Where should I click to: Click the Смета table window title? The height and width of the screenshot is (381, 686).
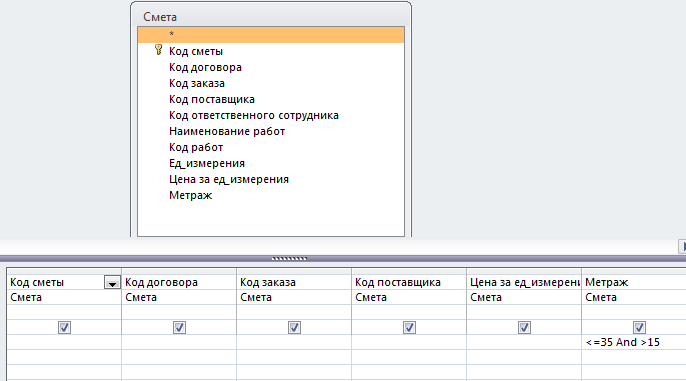pyautogui.click(x=160, y=17)
